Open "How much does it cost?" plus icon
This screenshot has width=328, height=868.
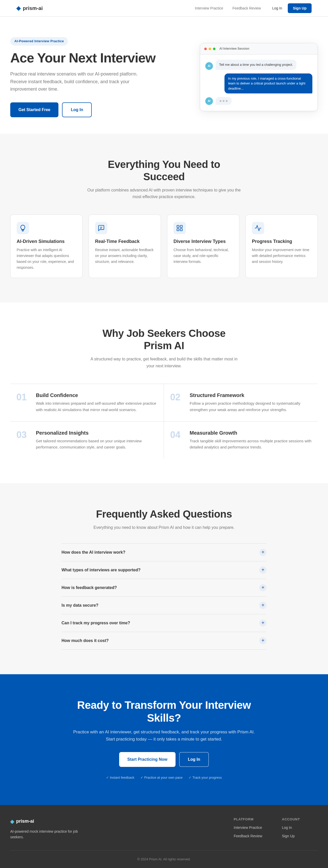263,640
